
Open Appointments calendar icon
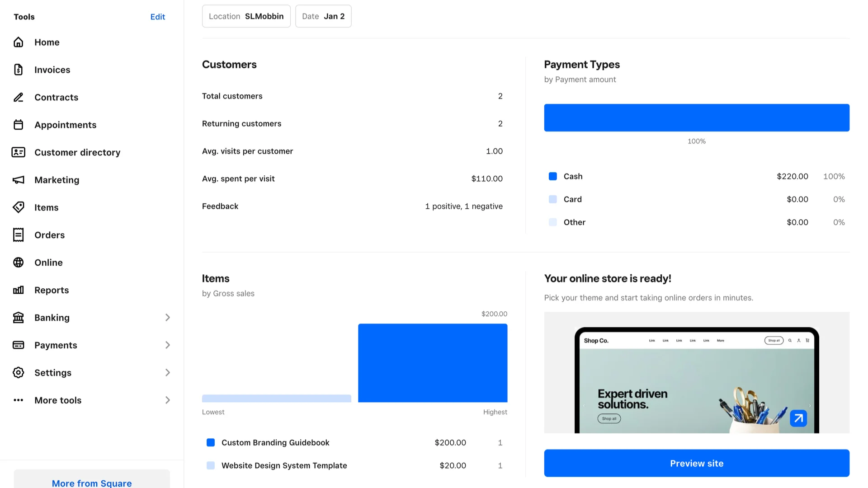(18, 125)
